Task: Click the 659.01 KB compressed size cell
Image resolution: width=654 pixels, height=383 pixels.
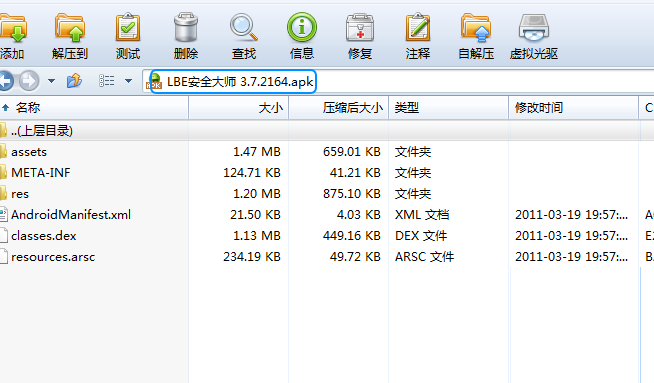Action: coord(352,152)
